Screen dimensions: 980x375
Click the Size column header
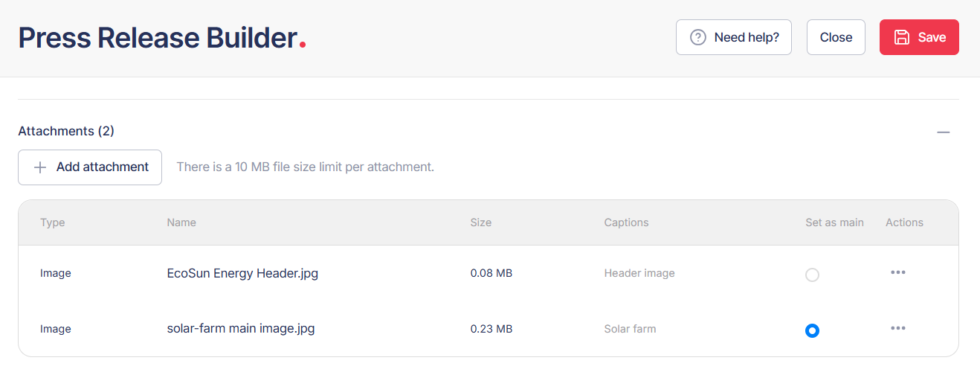pos(480,222)
